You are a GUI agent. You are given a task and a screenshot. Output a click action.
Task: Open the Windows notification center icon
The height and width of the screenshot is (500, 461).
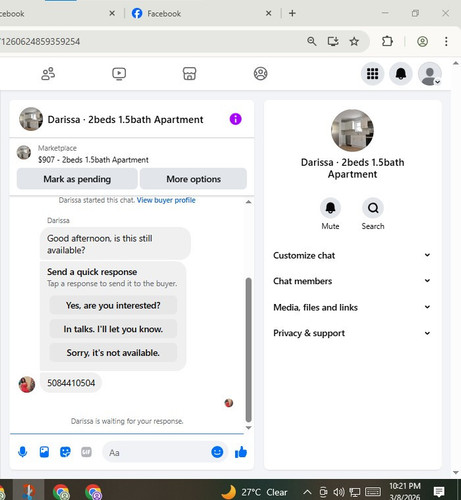point(439,492)
